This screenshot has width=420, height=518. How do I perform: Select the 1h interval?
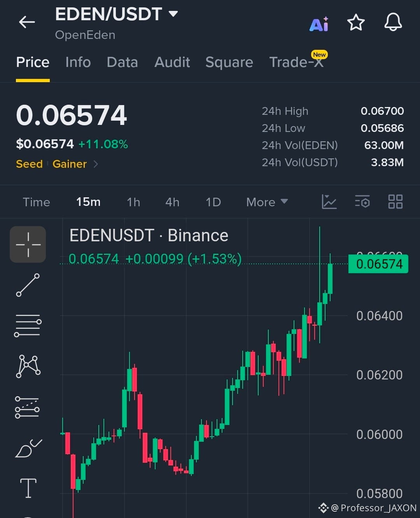(x=133, y=202)
